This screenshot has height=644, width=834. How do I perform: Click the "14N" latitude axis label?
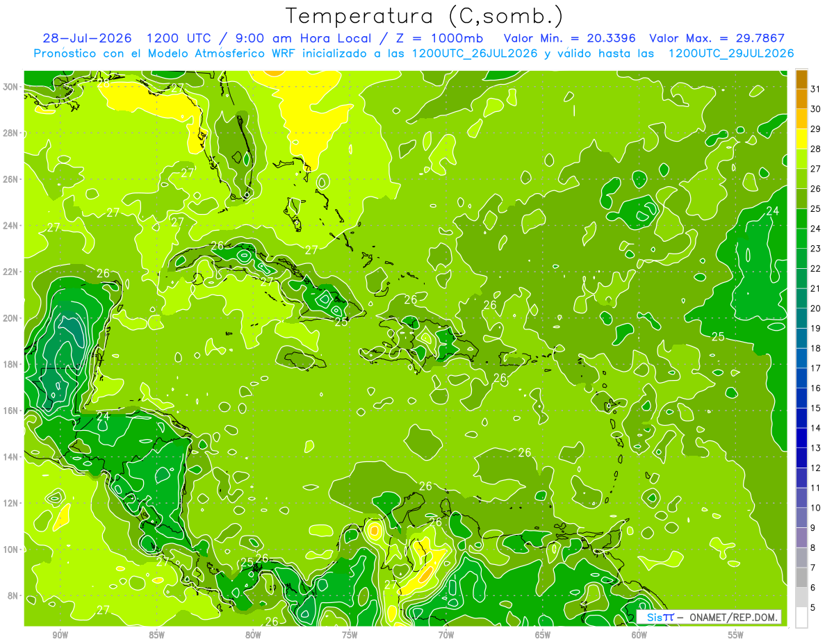12,457
